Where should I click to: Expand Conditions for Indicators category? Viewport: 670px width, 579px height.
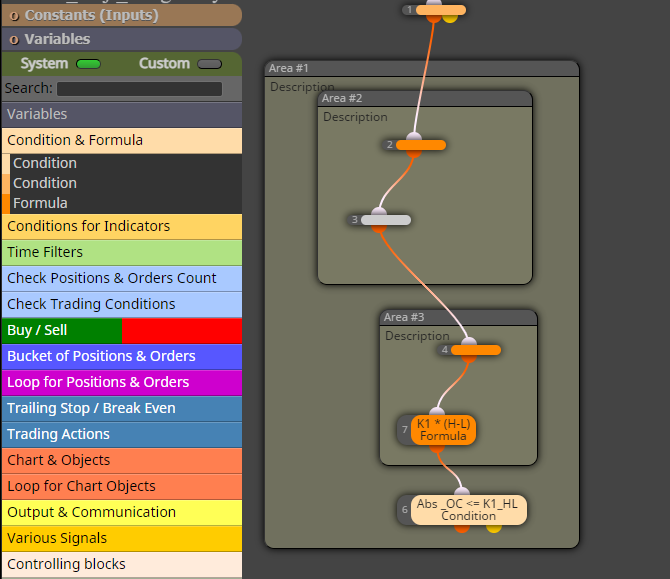click(x=122, y=226)
